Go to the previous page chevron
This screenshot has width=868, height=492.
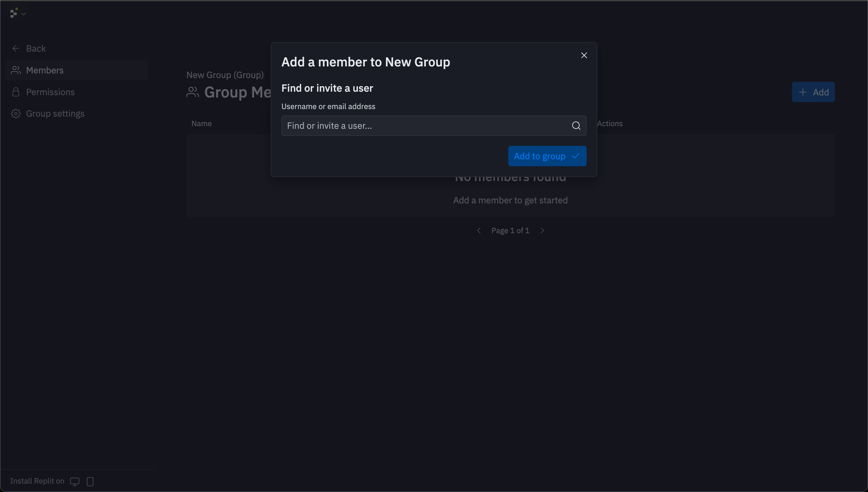point(479,230)
